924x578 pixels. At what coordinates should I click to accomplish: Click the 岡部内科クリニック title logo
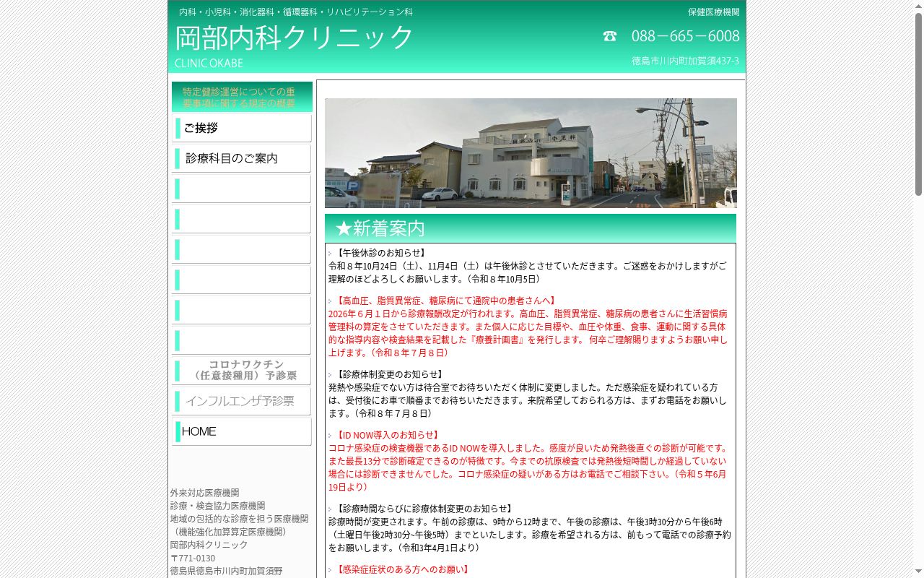(x=295, y=38)
